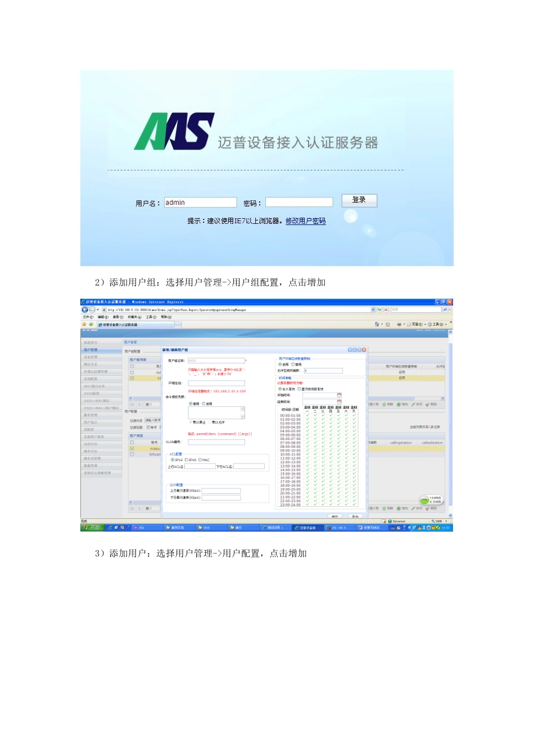The width and height of the screenshot is (534, 756).
Task: Focus the 用户名 field containing admin
Action: [200, 202]
